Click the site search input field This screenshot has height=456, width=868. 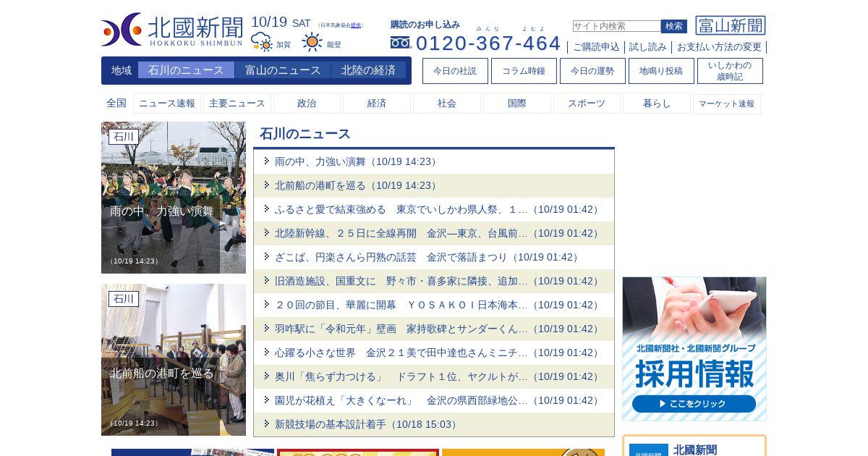[616, 26]
